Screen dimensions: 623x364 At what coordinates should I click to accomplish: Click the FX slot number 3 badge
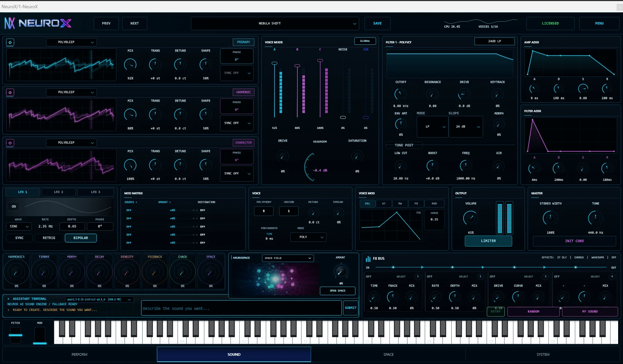[546, 277]
